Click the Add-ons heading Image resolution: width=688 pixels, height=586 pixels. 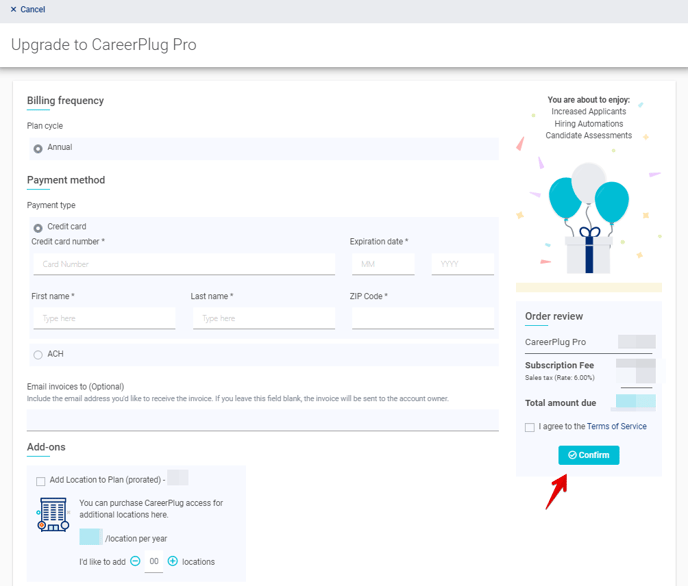tap(46, 447)
